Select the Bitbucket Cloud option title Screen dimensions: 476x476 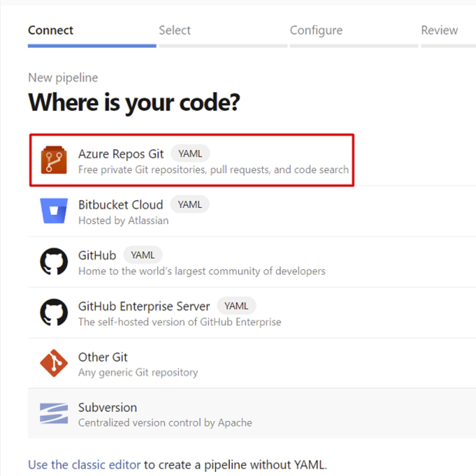(x=121, y=205)
